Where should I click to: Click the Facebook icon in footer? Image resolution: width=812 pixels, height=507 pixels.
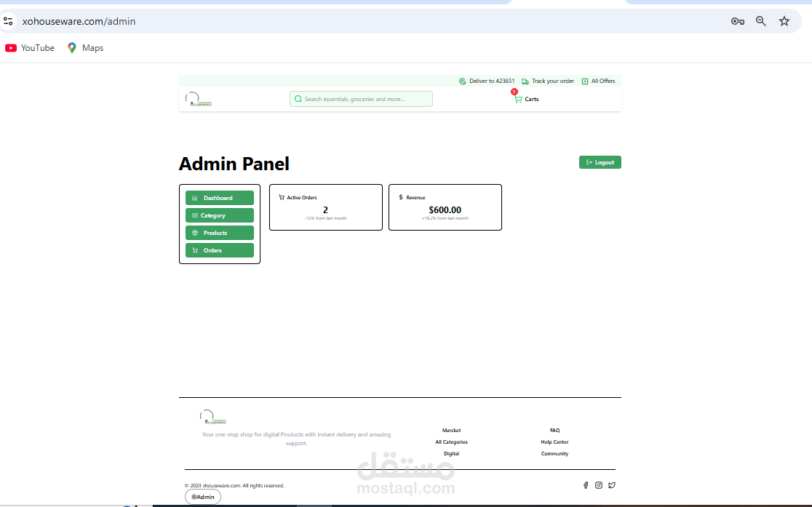(586, 485)
